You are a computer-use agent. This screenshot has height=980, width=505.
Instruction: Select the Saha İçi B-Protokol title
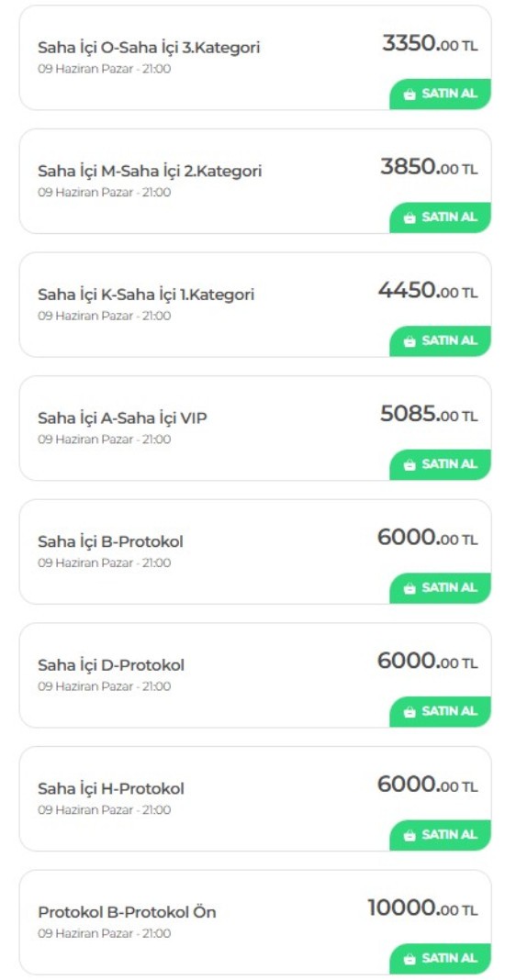click(x=111, y=541)
